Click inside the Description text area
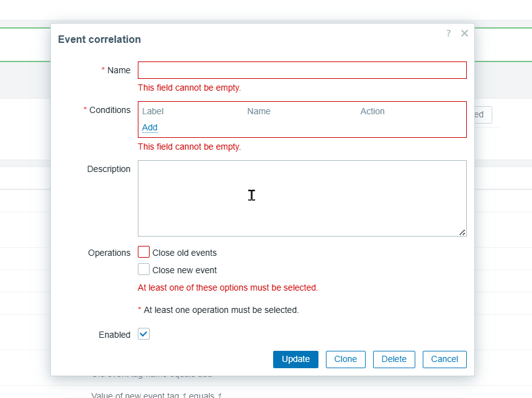532x398 pixels. 302,198
